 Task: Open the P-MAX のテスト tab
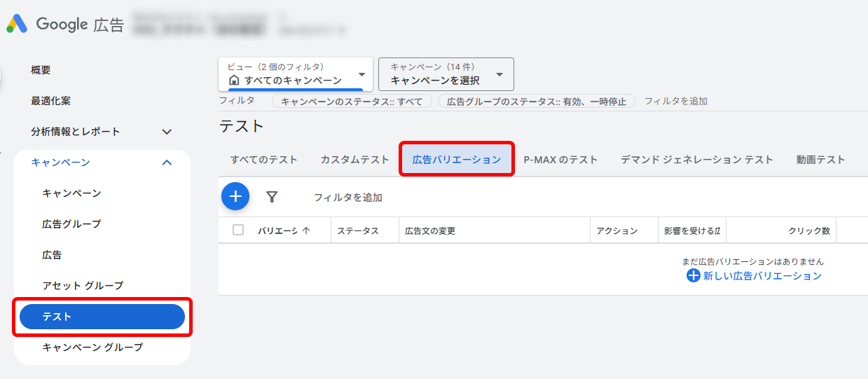(560, 160)
